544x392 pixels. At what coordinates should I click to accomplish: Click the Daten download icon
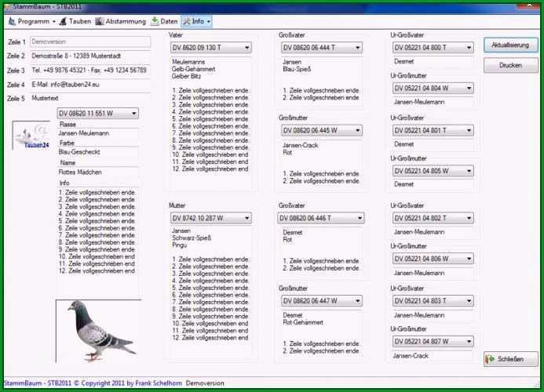[155, 21]
